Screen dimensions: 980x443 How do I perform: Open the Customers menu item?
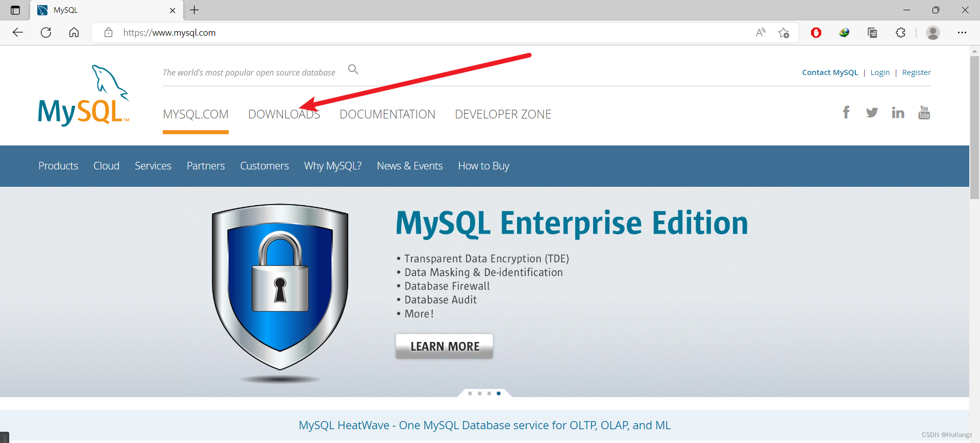click(x=264, y=166)
